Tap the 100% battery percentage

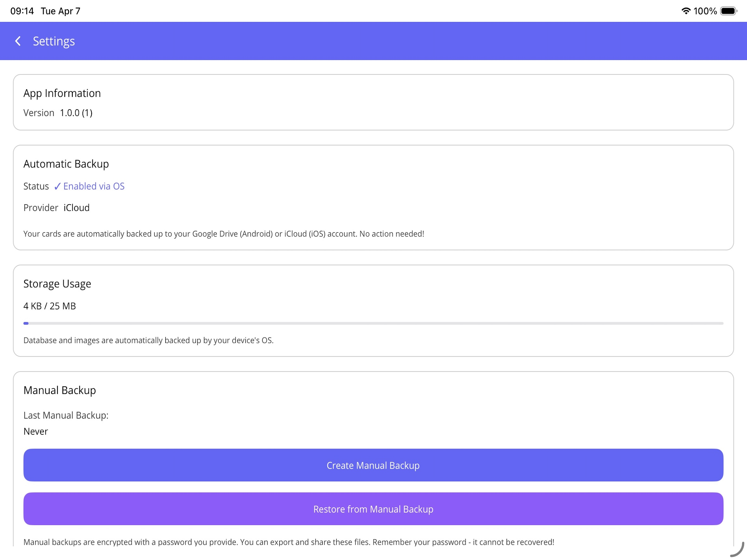click(x=705, y=11)
